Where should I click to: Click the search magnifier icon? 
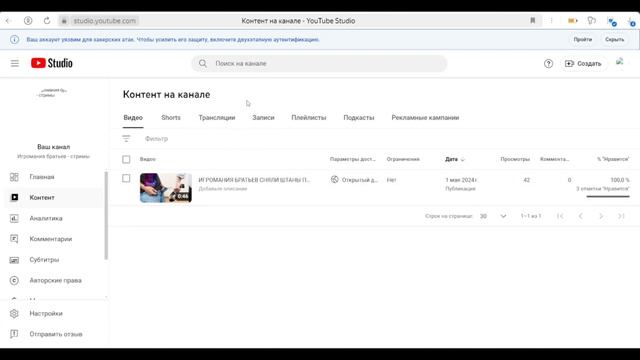[203, 64]
